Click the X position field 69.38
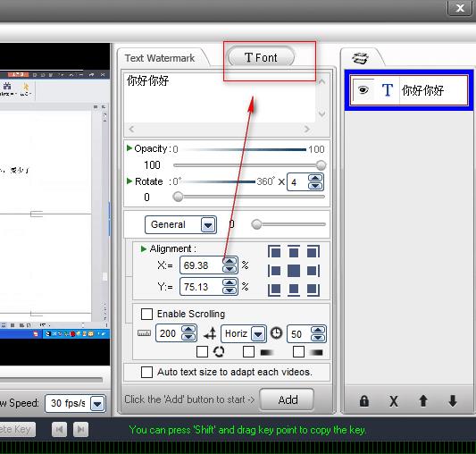The height and width of the screenshot is (454, 476). [201, 265]
